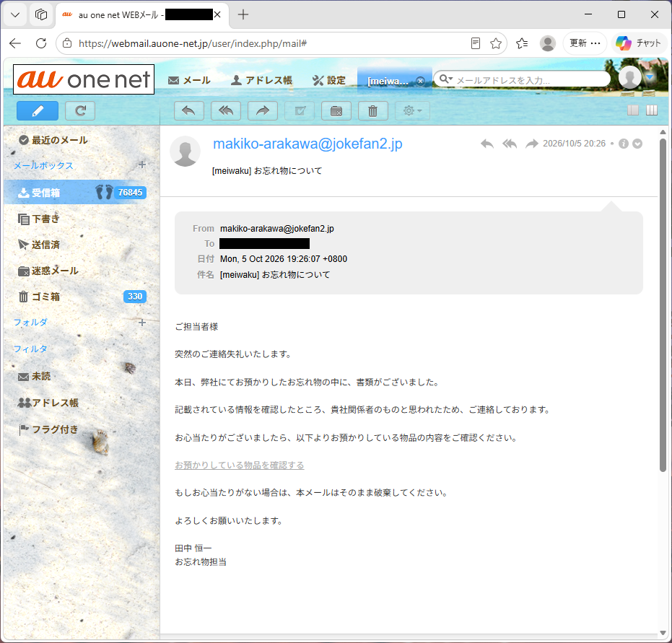The width and height of the screenshot is (672, 643).
Task: Add a folder with フォルダ plus
Action: (142, 323)
